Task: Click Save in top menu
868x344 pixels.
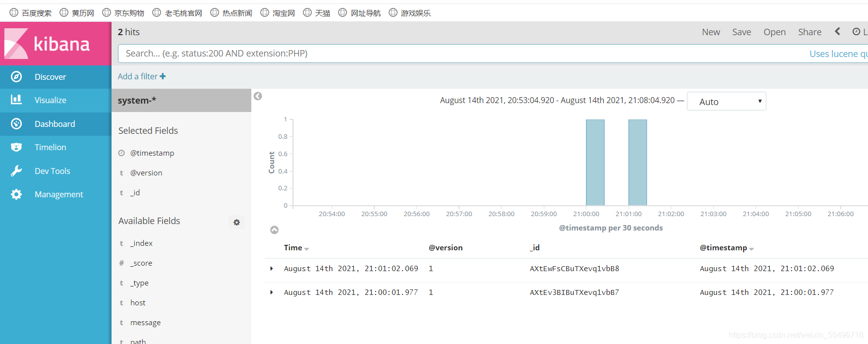Action: [x=742, y=32]
